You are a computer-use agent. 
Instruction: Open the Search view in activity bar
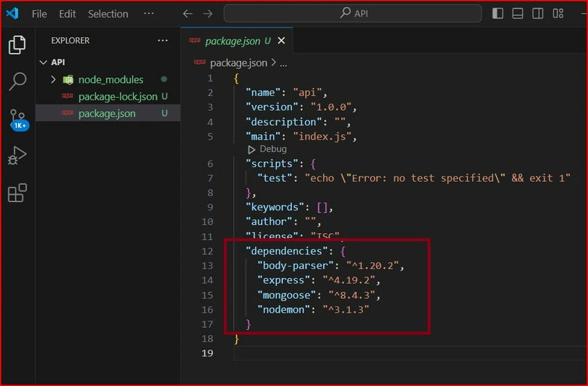click(17, 82)
